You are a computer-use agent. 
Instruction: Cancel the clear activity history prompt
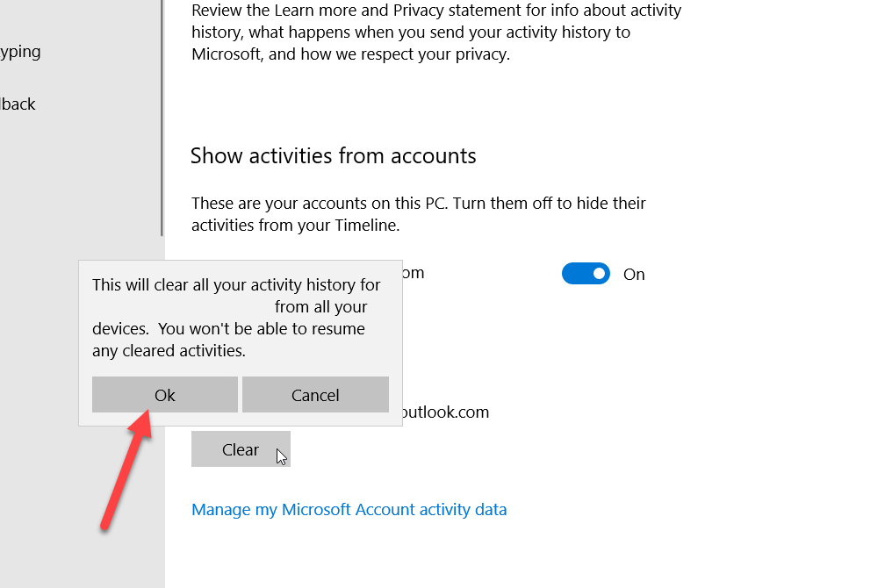click(x=315, y=395)
